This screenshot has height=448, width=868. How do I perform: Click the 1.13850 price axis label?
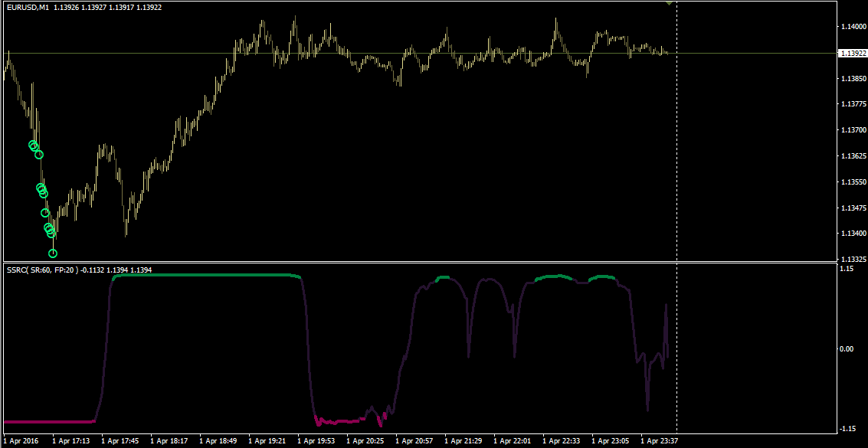tap(853, 79)
